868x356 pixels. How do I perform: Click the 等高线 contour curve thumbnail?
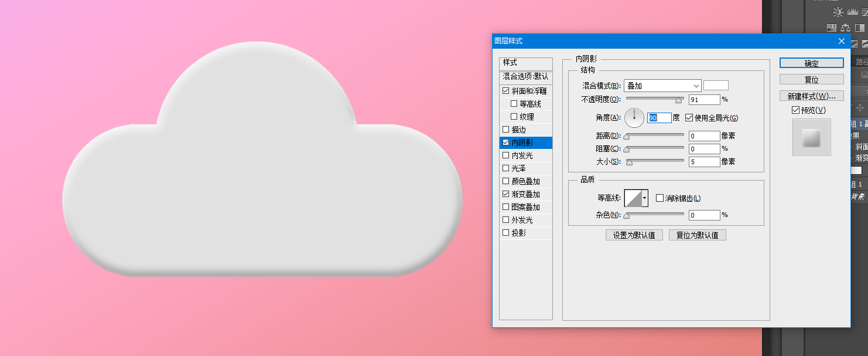tap(633, 198)
